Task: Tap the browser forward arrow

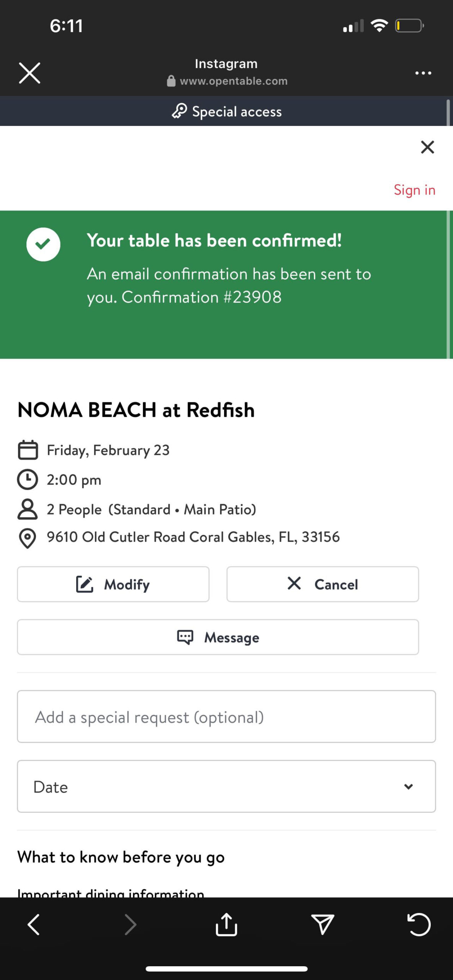Action: (130, 925)
